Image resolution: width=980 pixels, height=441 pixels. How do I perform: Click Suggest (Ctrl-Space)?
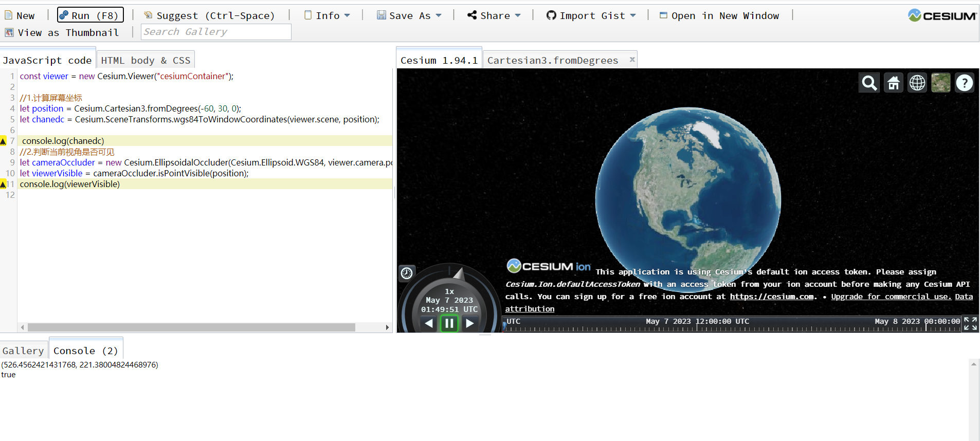(x=210, y=15)
